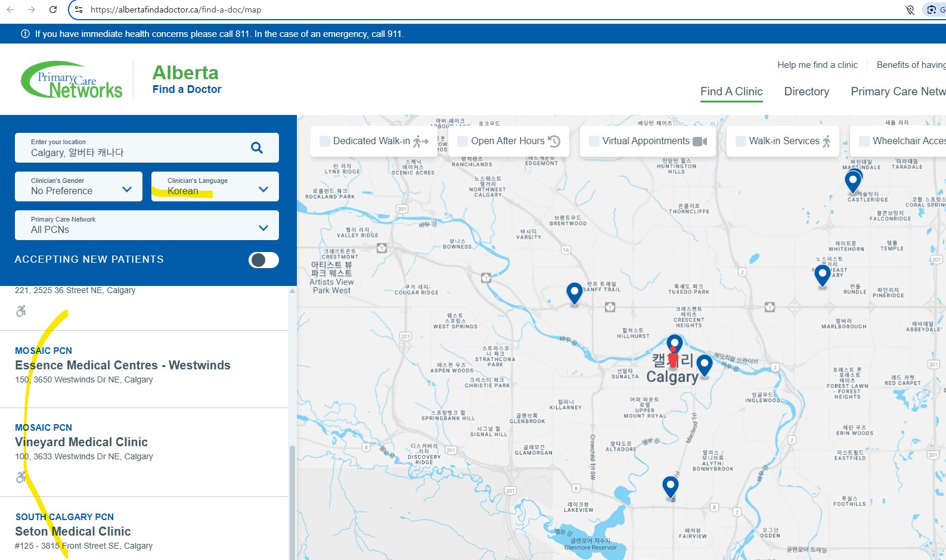Click the Help me find a clinic link
946x560 pixels.
(x=817, y=65)
